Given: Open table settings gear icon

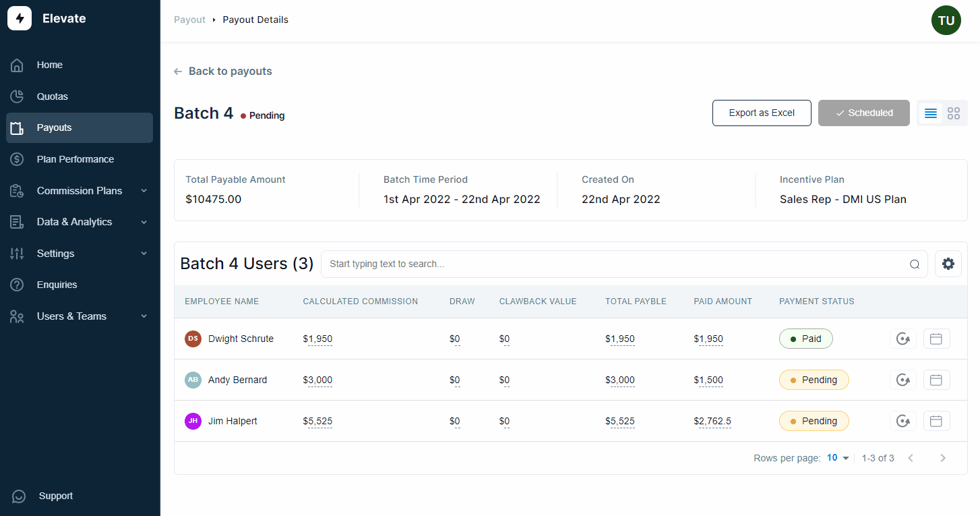Looking at the screenshot, I should (x=948, y=264).
